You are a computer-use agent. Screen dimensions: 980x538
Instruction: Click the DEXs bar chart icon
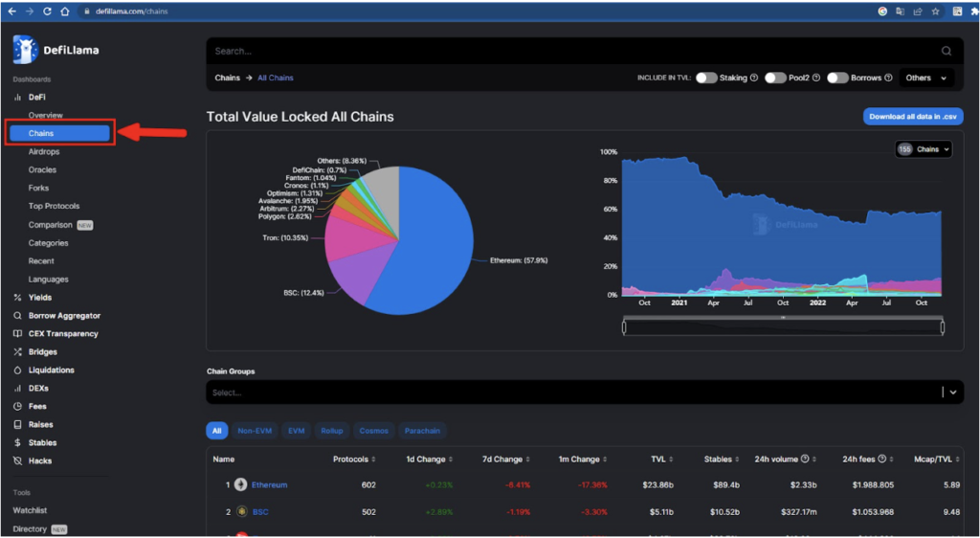coord(17,388)
